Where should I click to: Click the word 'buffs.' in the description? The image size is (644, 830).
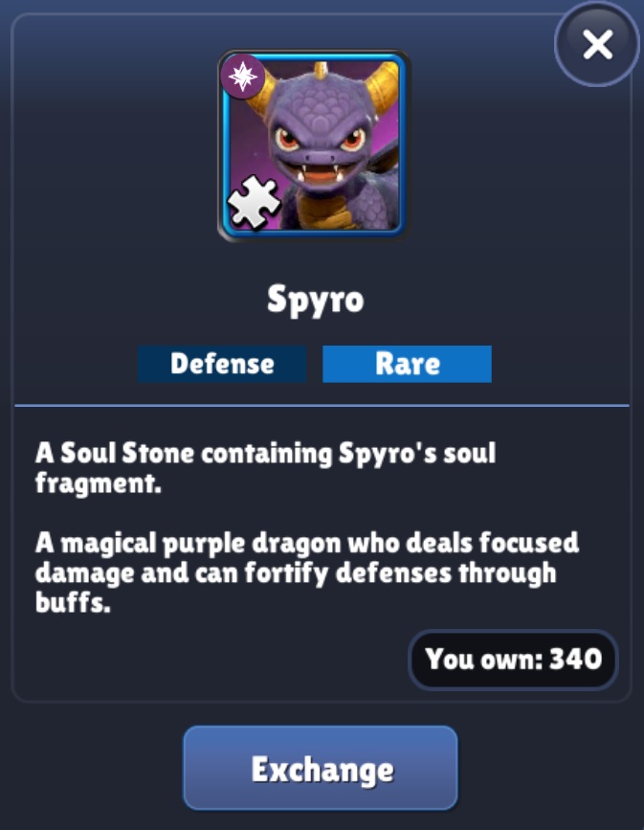coord(73,602)
